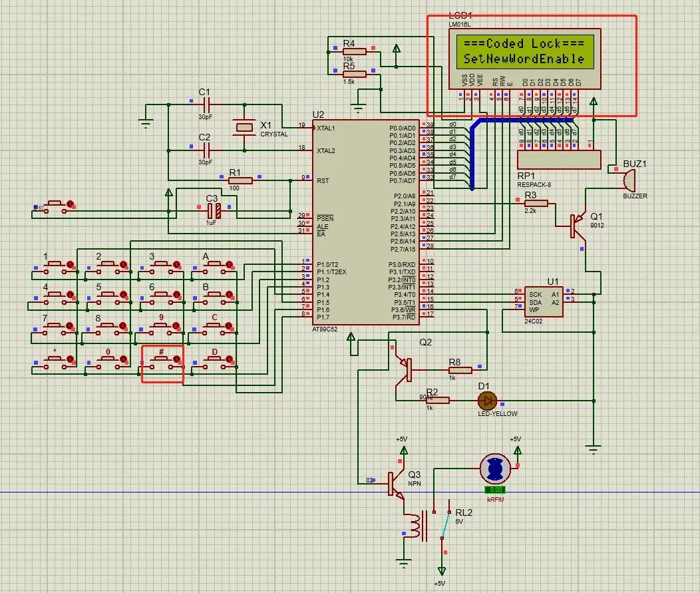Select the U1 24C02 EEPROM chip
This screenshot has width=700, height=593.
pyautogui.click(x=542, y=301)
